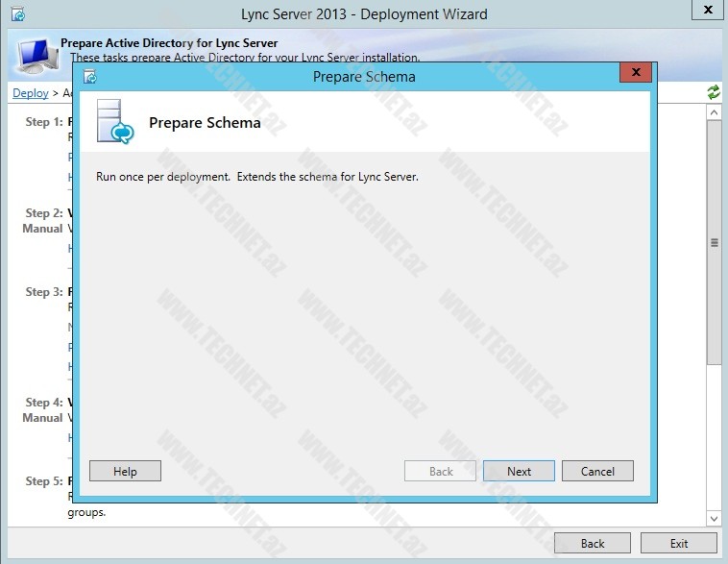Click Next in Prepare Schema dialog

[x=519, y=471]
